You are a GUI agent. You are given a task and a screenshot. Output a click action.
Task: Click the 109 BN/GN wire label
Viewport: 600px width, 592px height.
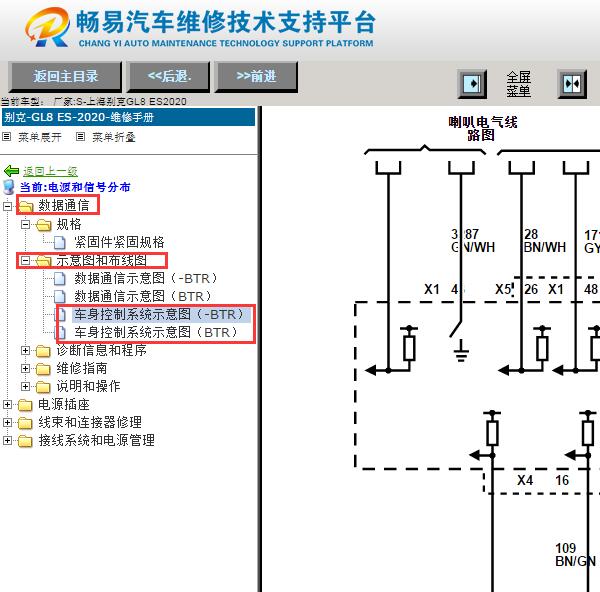coord(575,554)
